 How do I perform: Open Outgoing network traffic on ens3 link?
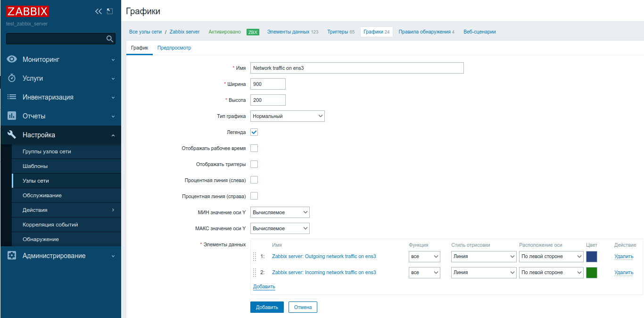point(324,257)
